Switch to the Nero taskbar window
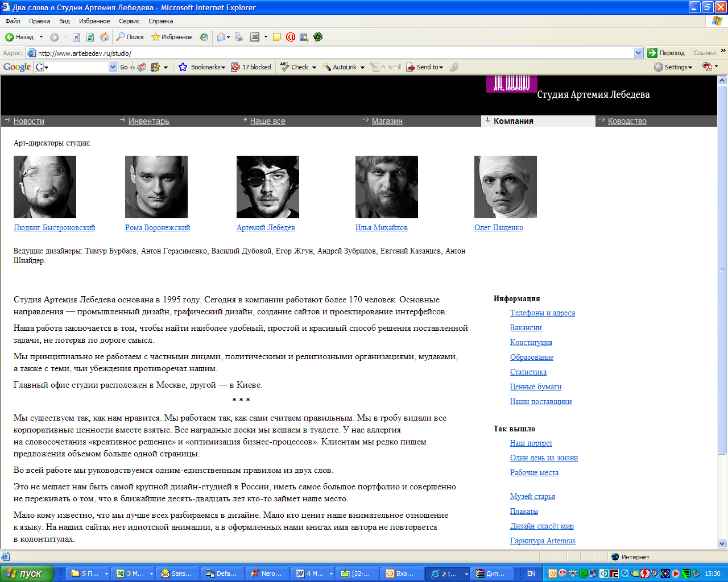 (x=267, y=573)
